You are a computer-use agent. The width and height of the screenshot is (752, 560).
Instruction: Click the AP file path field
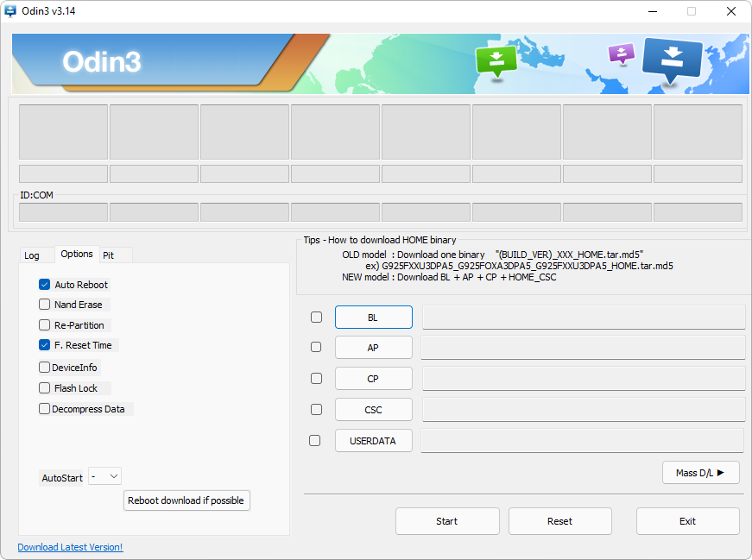click(x=583, y=348)
